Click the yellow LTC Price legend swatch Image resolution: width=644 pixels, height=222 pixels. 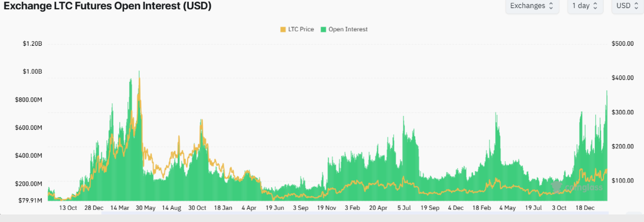283,30
